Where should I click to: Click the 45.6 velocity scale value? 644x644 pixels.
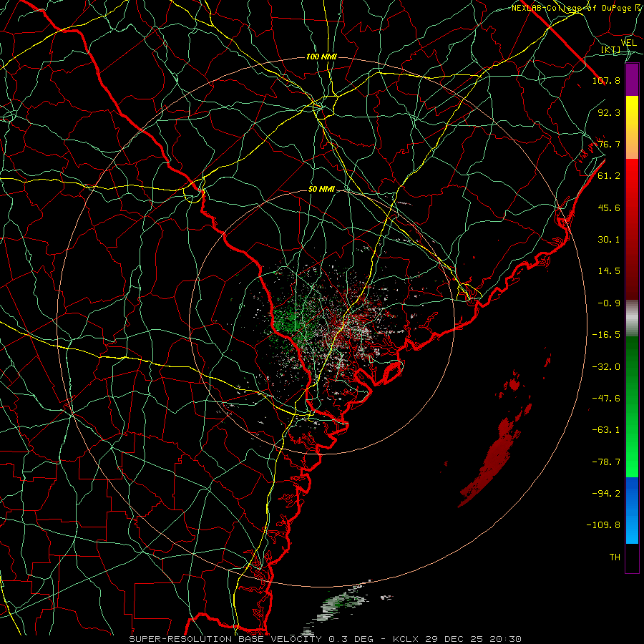point(609,208)
